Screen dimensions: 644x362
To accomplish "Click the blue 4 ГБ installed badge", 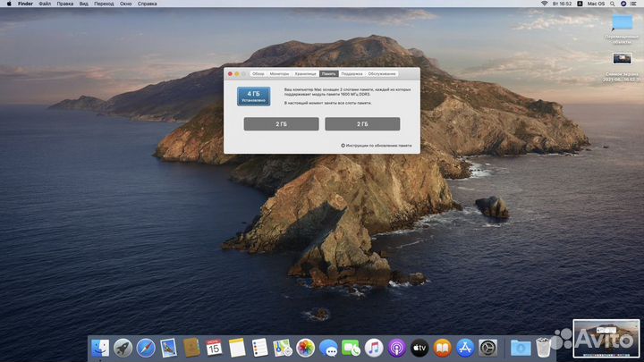I will pyautogui.click(x=253, y=97).
